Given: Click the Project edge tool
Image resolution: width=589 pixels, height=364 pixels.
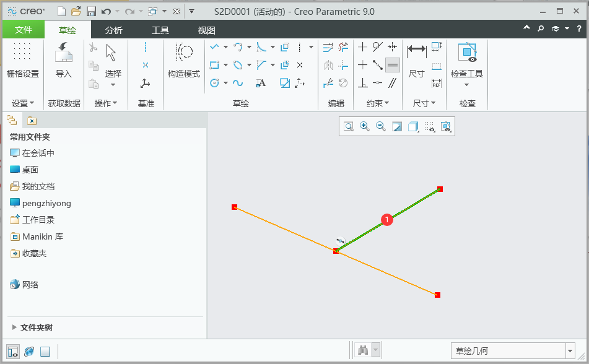Looking at the screenshot, I should tap(285, 83).
